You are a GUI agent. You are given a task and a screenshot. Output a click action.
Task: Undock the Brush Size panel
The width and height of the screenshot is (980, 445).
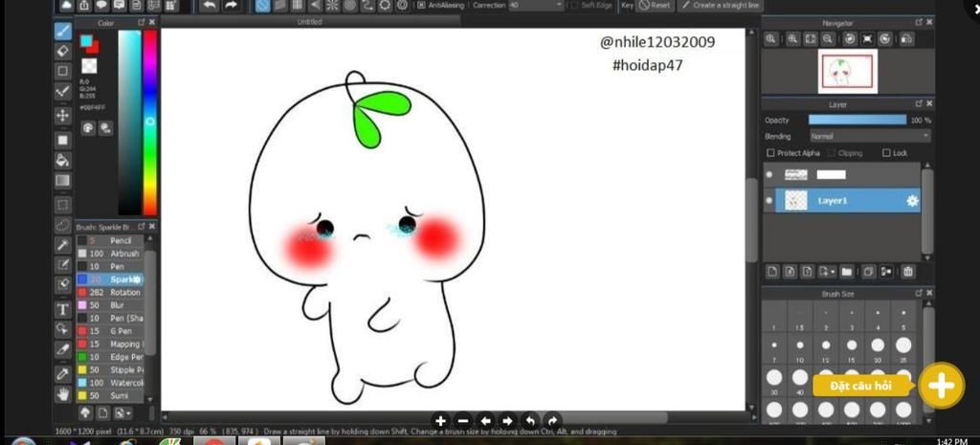(x=918, y=293)
